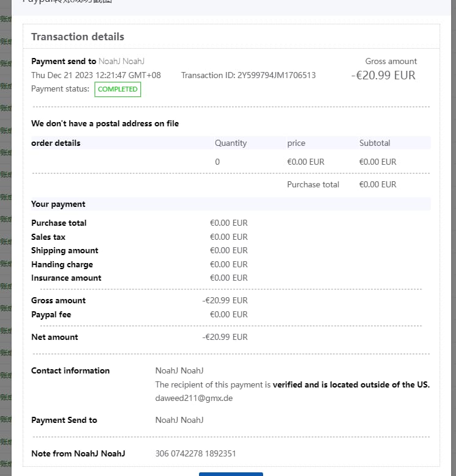The width and height of the screenshot is (456, 476).
Task: Click the blue button below the details
Action: (231, 474)
